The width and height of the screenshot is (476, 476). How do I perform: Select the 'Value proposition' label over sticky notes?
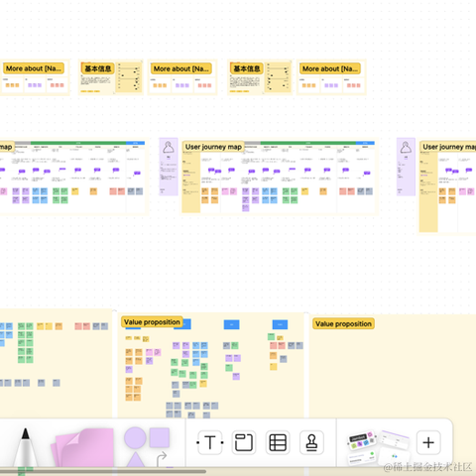(152, 322)
